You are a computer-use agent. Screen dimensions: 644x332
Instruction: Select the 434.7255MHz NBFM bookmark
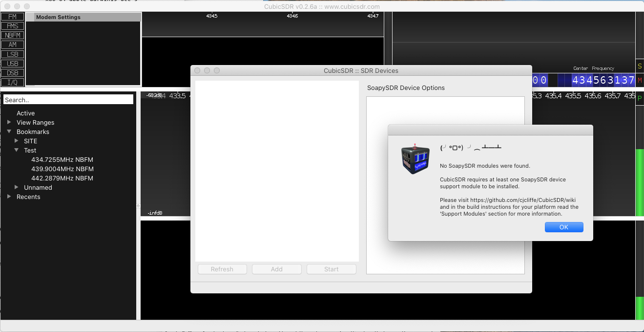tap(62, 159)
